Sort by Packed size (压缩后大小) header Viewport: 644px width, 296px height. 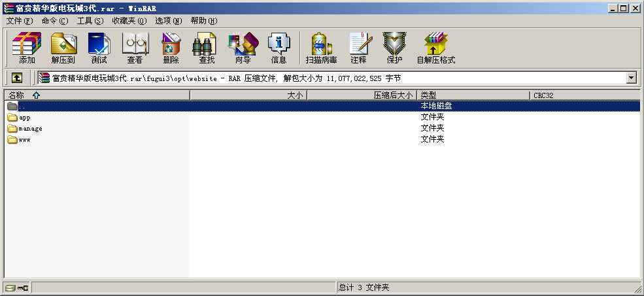click(x=362, y=95)
